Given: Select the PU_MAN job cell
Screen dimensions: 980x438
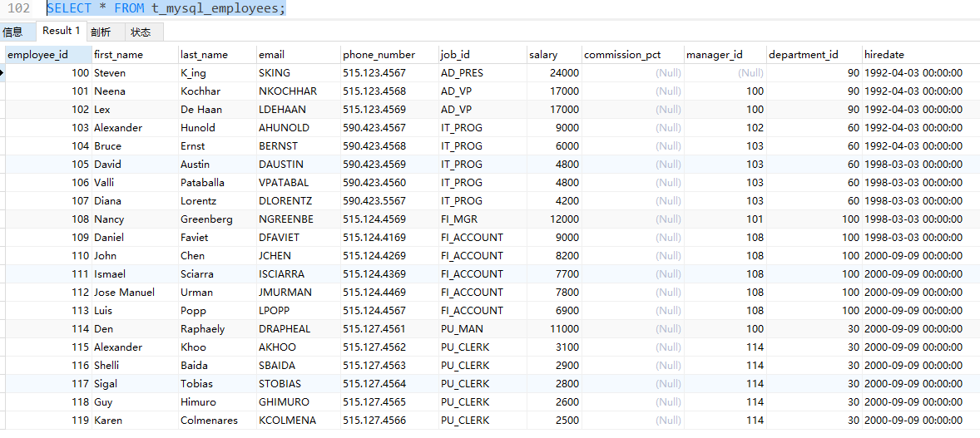Looking at the screenshot, I should click(483, 328).
